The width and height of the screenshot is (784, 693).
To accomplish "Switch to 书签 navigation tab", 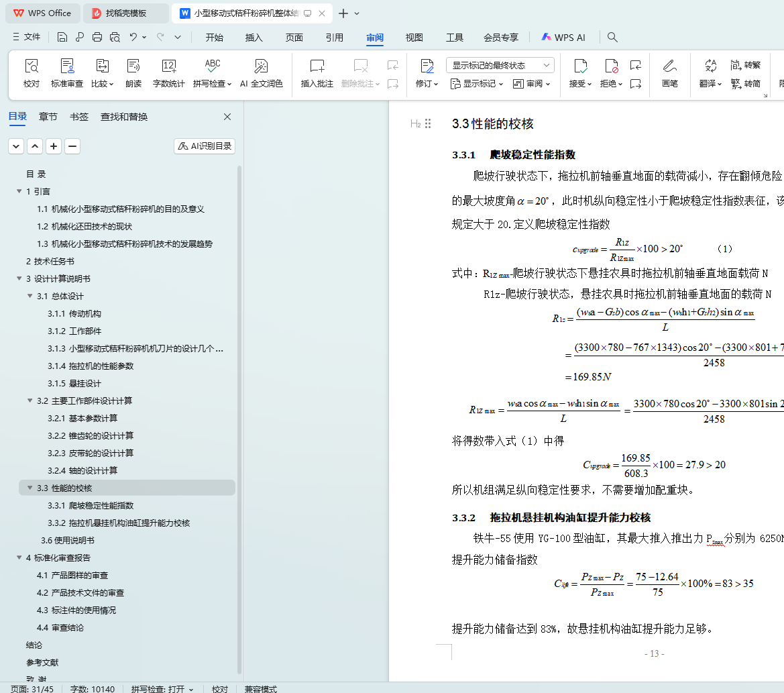I will (x=79, y=117).
